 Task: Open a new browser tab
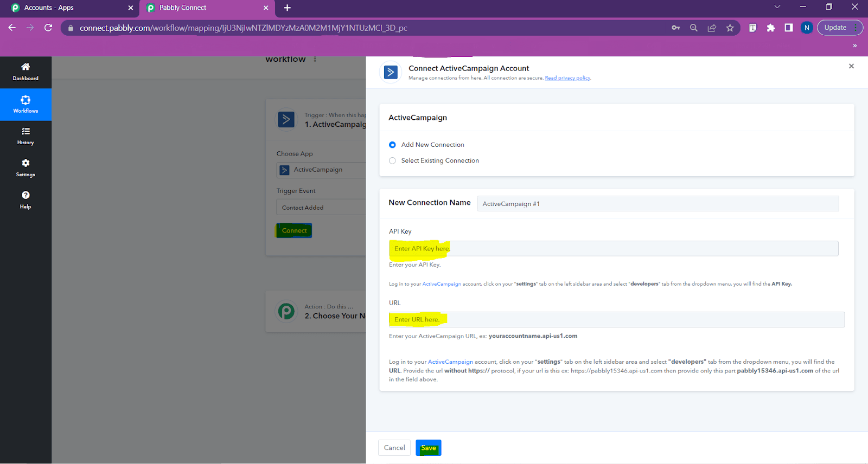(x=288, y=8)
